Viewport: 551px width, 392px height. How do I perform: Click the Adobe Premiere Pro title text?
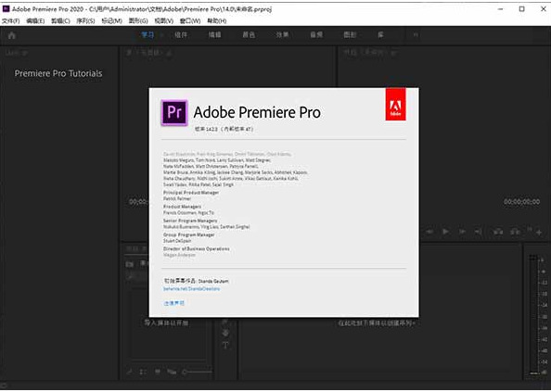coord(257,113)
